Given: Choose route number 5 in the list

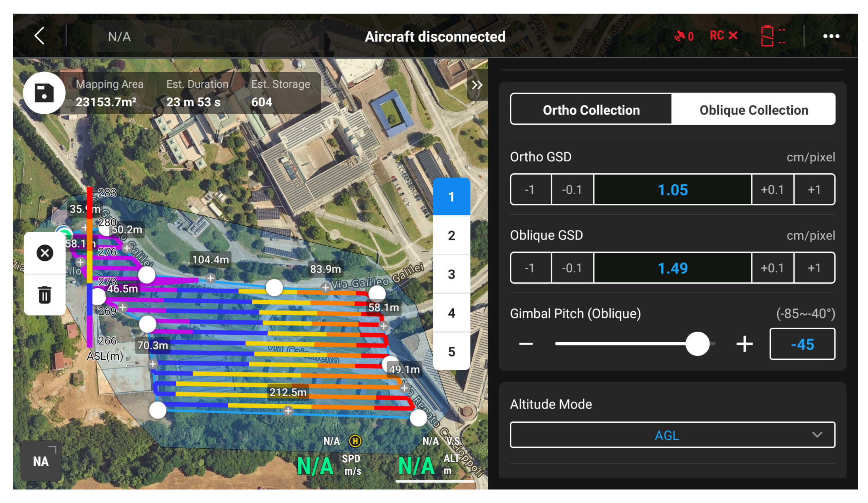Looking at the screenshot, I should (451, 352).
